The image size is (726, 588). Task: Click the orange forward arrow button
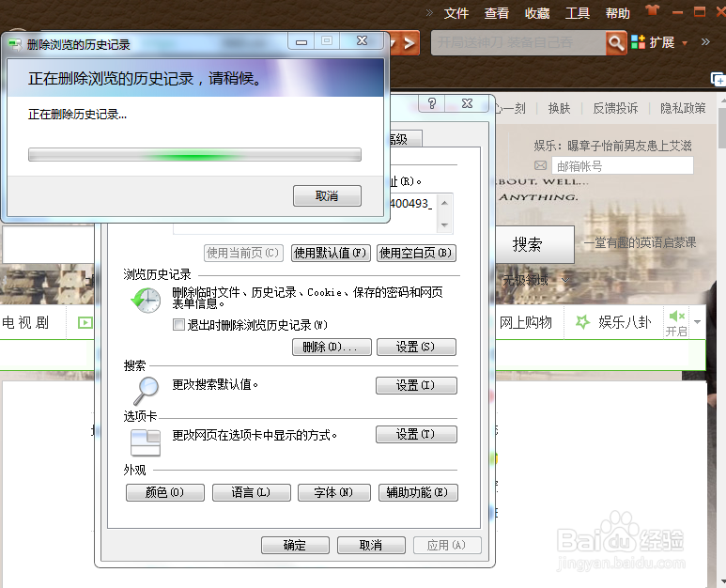pos(408,43)
